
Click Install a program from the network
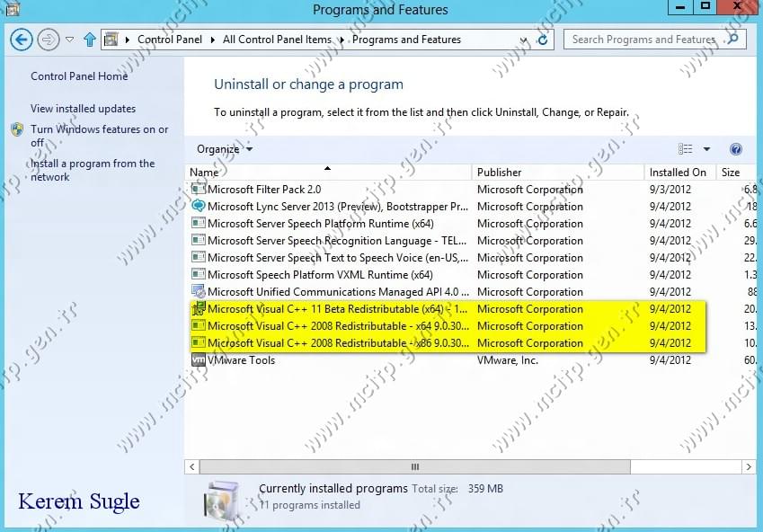pos(93,170)
